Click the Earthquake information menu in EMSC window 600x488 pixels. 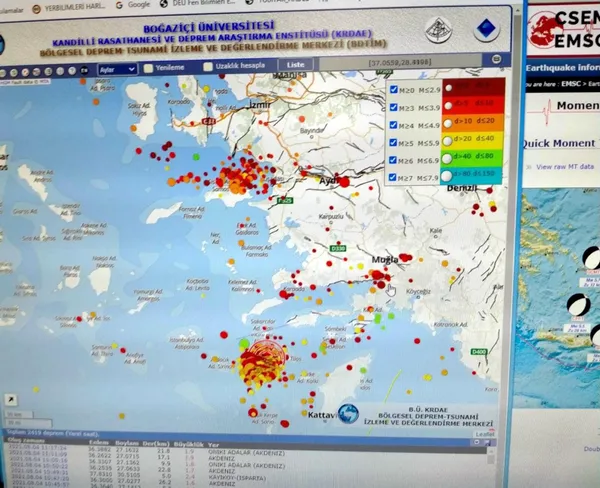coord(562,68)
